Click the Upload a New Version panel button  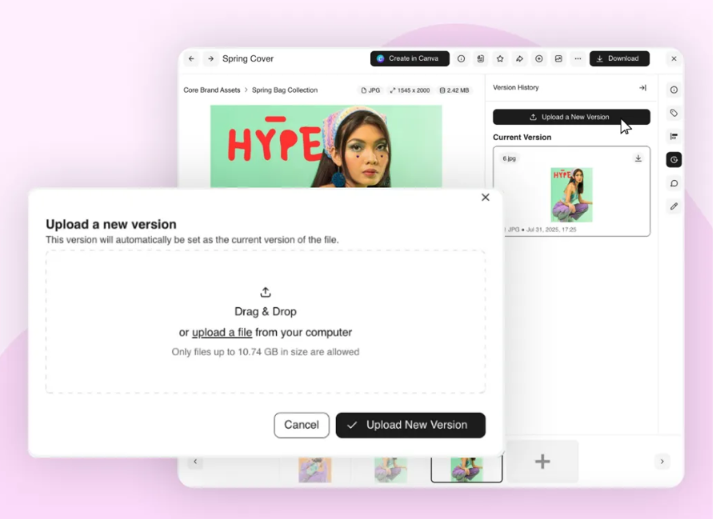pyautogui.click(x=572, y=117)
